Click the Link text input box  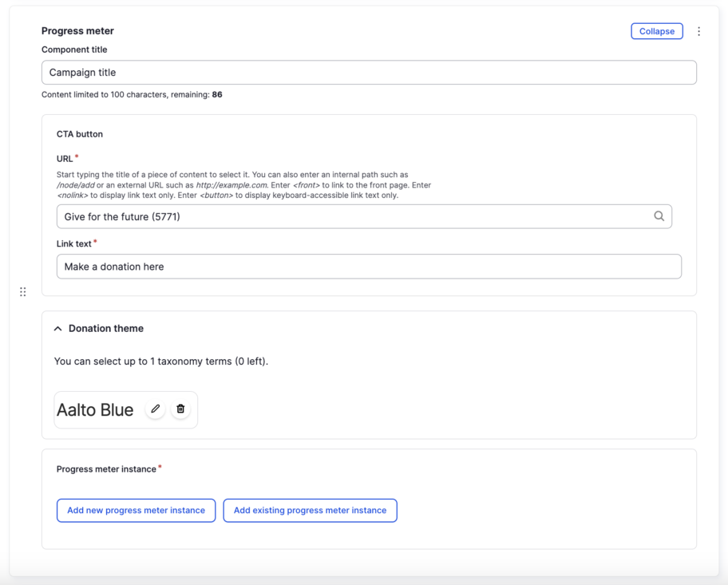369,267
